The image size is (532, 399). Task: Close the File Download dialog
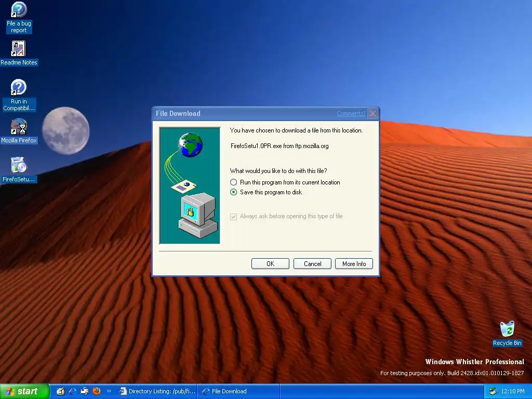(373, 113)
